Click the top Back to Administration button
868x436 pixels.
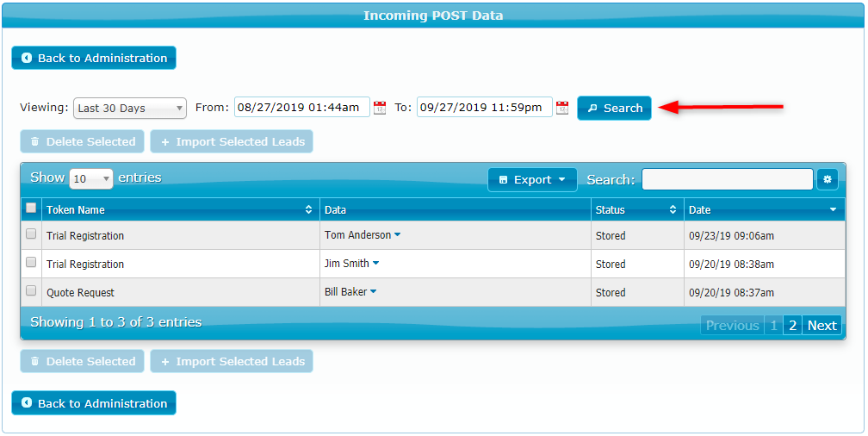point(94,58)
